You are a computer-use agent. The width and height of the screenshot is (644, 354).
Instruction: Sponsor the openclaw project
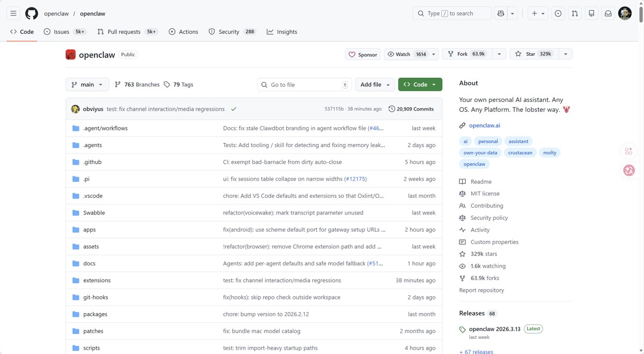363,54
